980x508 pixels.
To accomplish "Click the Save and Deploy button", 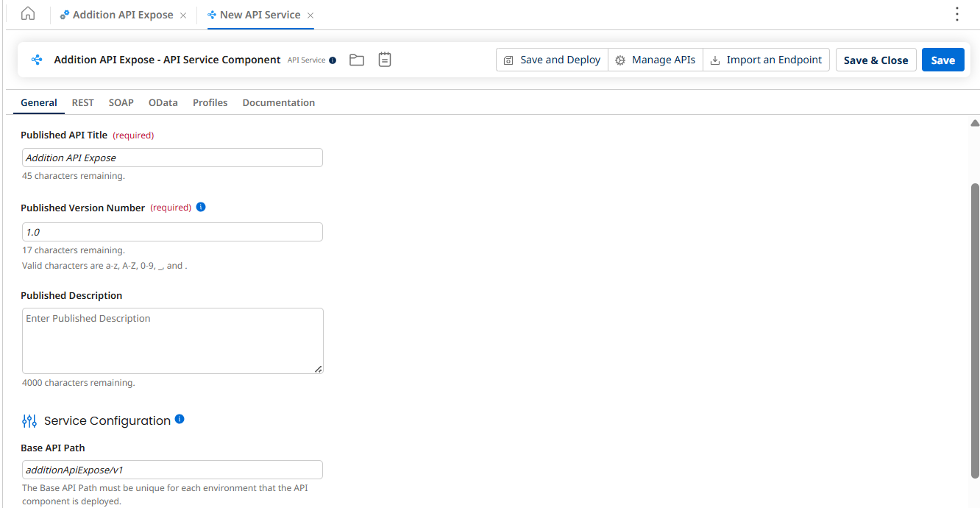I will (552, 60).
